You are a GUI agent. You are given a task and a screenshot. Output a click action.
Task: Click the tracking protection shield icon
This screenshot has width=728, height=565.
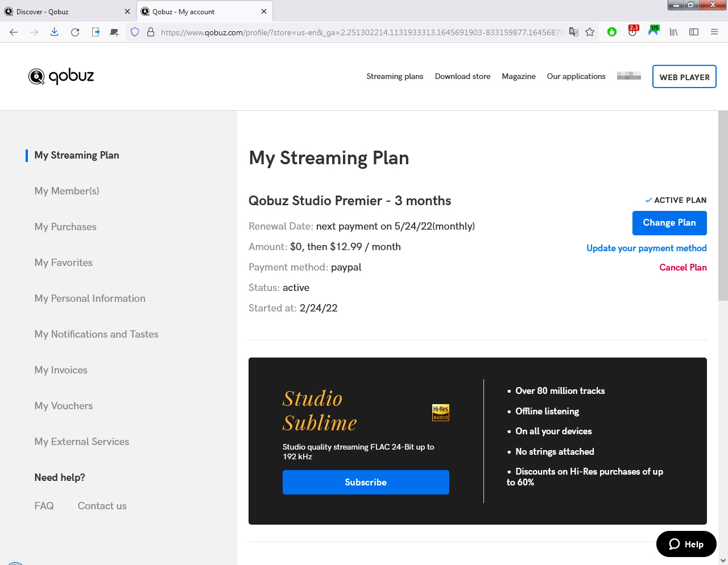coord(135,32)
